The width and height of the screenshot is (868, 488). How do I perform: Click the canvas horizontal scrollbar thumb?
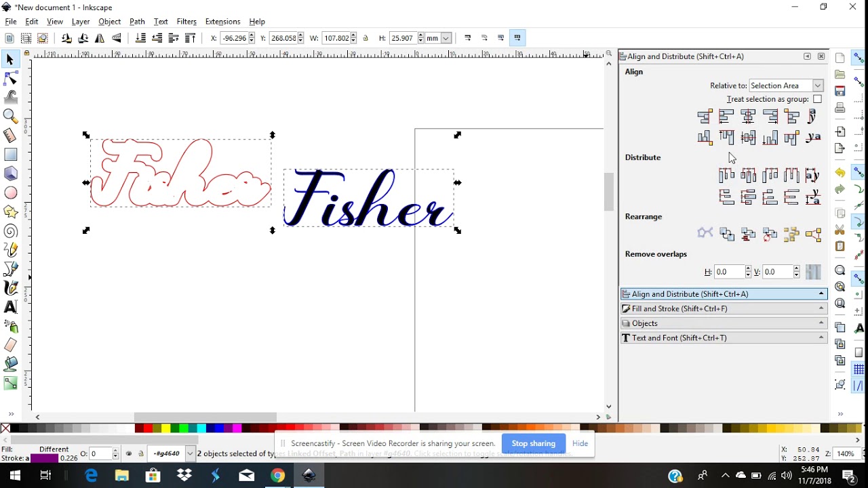click(x=205, y=417)
